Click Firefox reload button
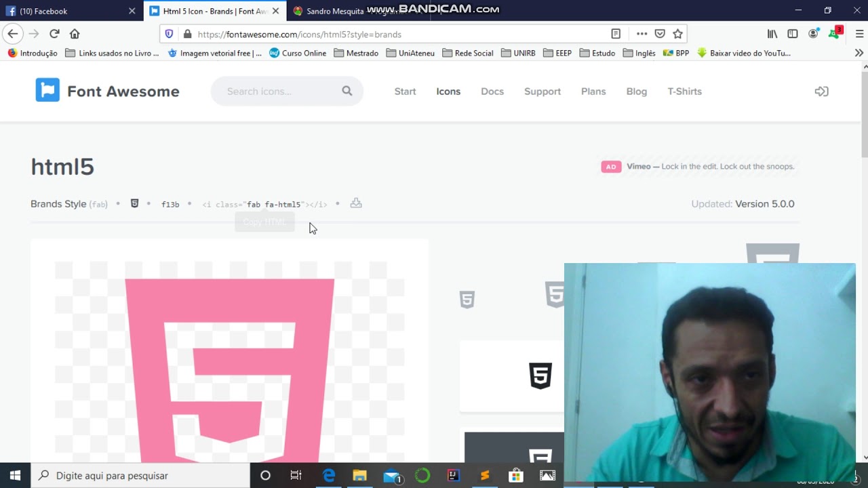The image size is (868, 488). [x=54, y=34]
